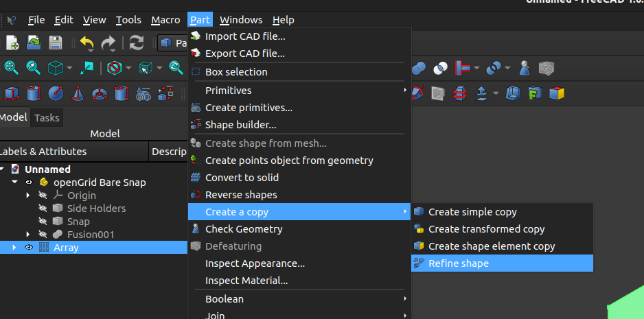Expand the Array tree item
Screen dimensions: 644x319
point(14,248)
